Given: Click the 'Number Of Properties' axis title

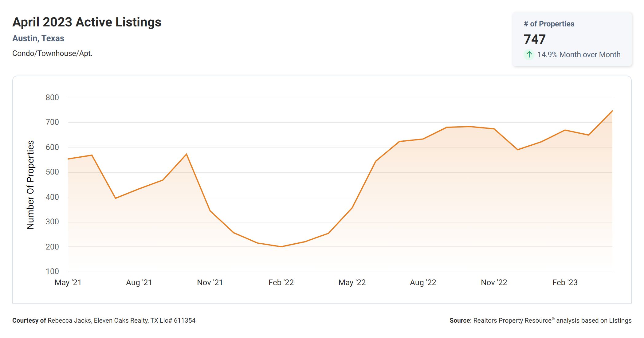Looking at the screenshot, I should coord(30,185).
